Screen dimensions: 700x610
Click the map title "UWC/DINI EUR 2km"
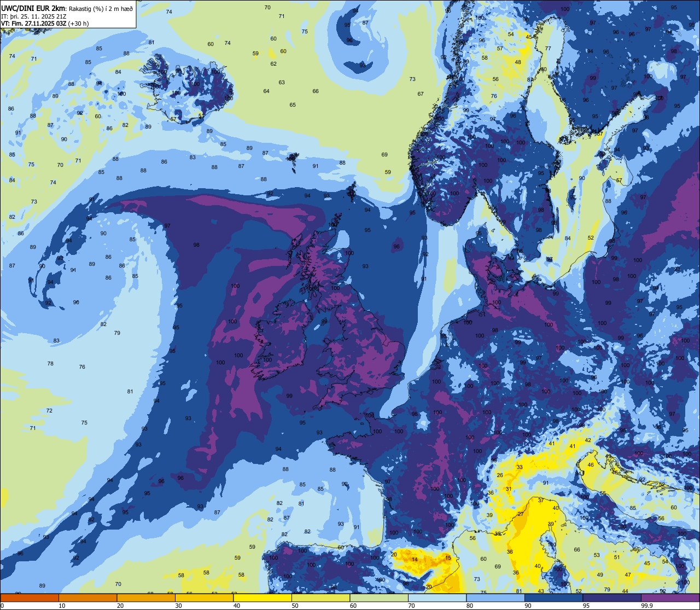[33, 8]
